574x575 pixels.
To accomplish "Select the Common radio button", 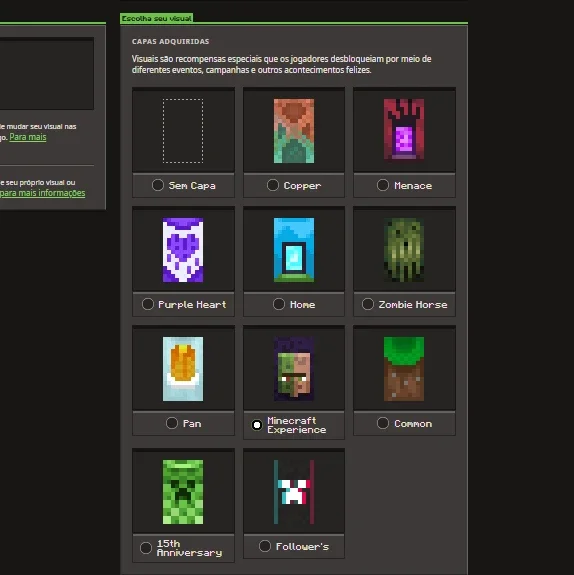I will 383,423.
